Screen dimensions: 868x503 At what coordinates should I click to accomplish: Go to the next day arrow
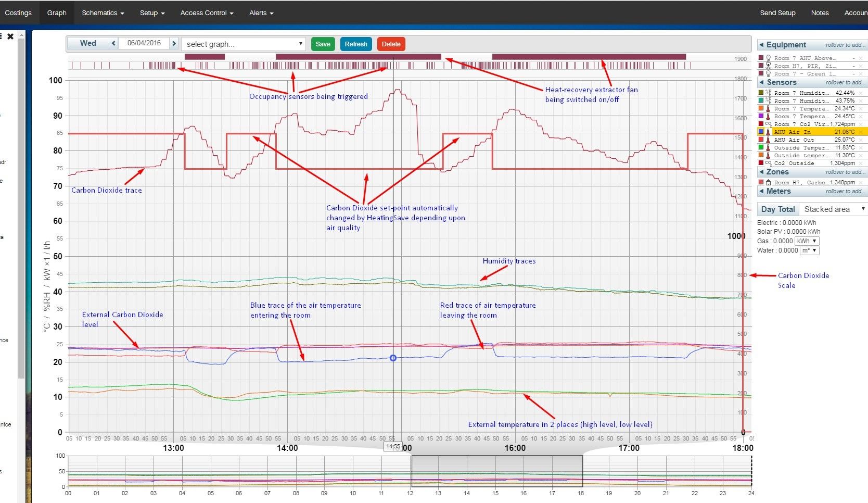click(x=174, y=43)
